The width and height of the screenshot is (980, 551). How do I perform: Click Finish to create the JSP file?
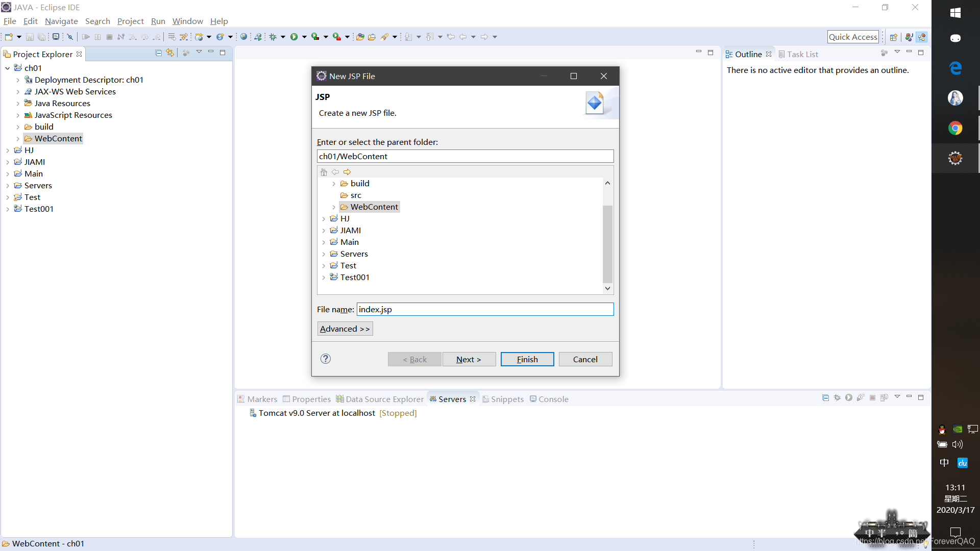pos(527,359)
